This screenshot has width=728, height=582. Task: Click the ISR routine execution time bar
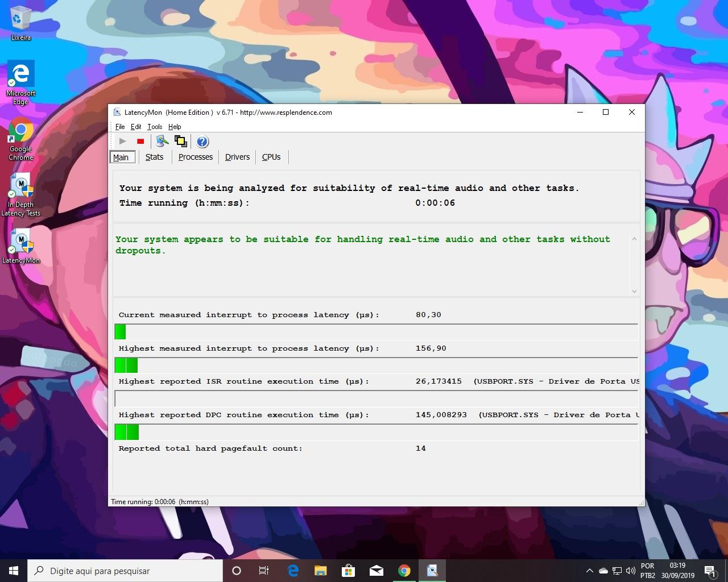[x=376, y=398]
